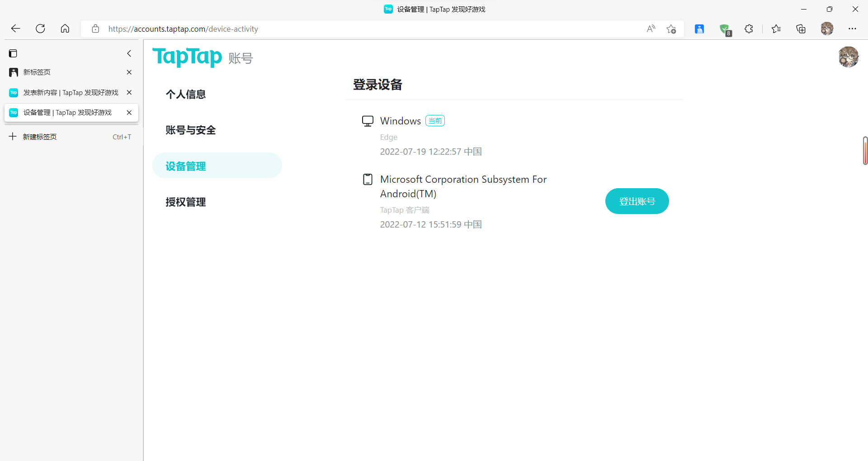Open the Extensions puzzle icon

pyautogui.click(x=749, y=29)
